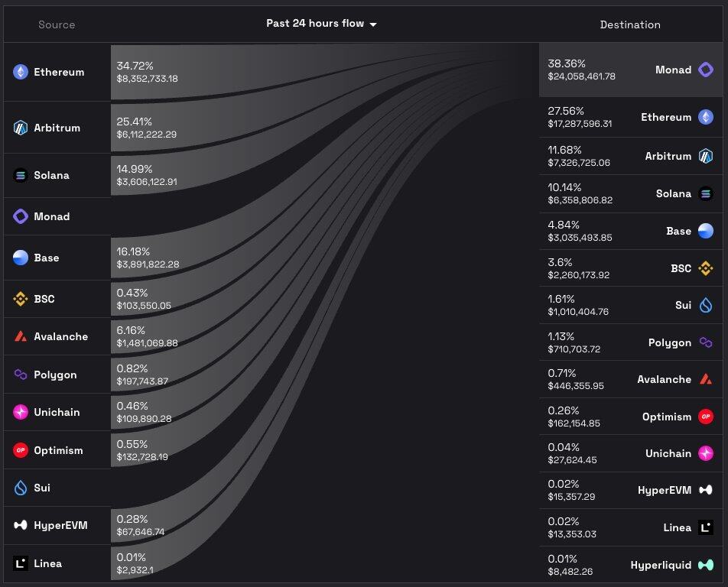Click the Hyperliquid icon in Destination list
The width and height of the screenshot is (728, 587).
706,565
